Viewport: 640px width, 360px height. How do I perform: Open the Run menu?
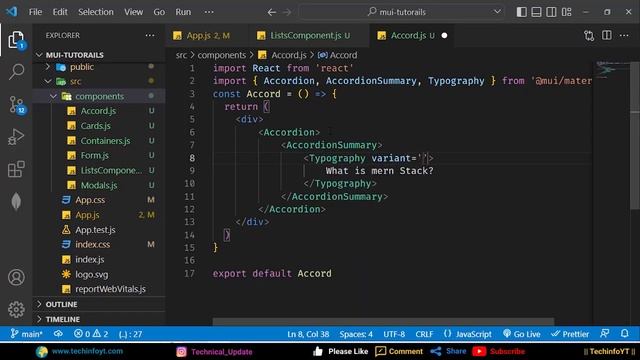click(183, 12)
